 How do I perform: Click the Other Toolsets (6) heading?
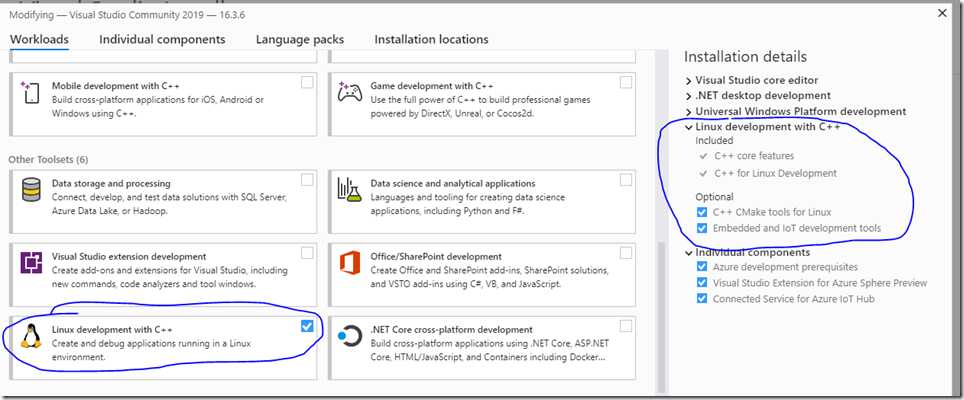click(49, 160)
